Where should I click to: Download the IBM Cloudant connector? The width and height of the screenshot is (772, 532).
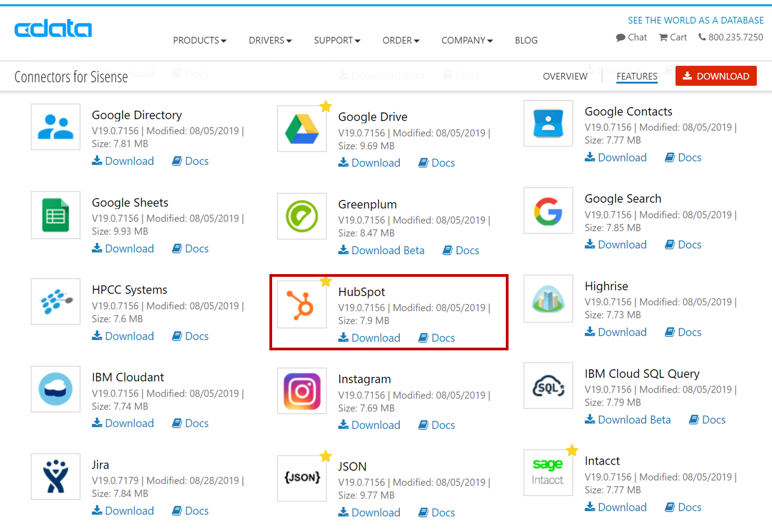pyautogui.click(x=123, y=423)
